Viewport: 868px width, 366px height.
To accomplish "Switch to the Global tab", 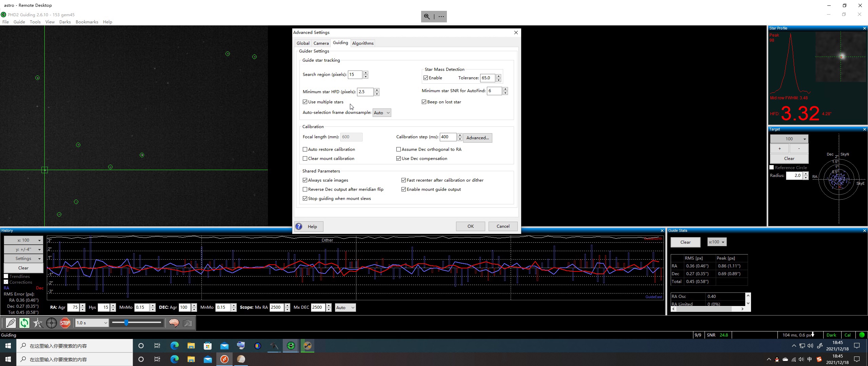I will (x=303, y=43).
